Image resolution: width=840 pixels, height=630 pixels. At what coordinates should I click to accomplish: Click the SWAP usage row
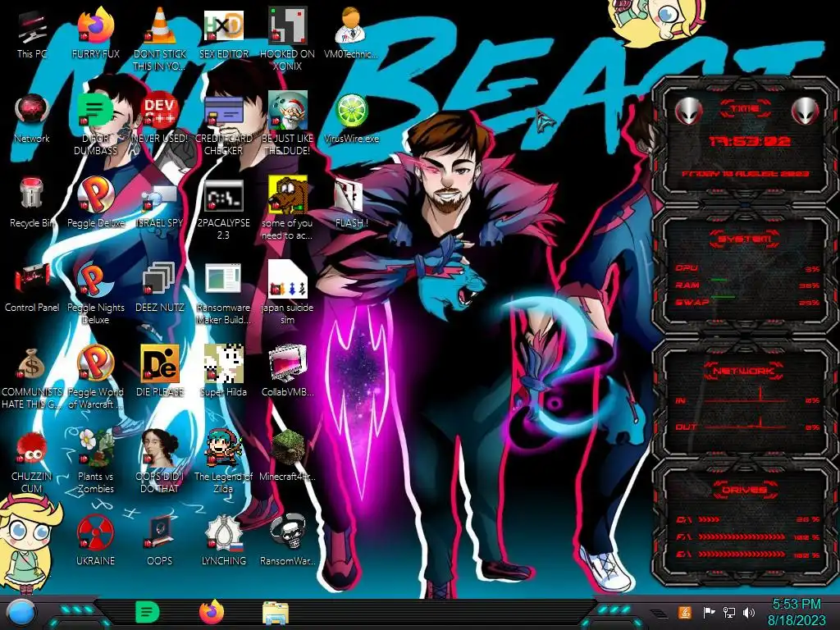point(747,303)
